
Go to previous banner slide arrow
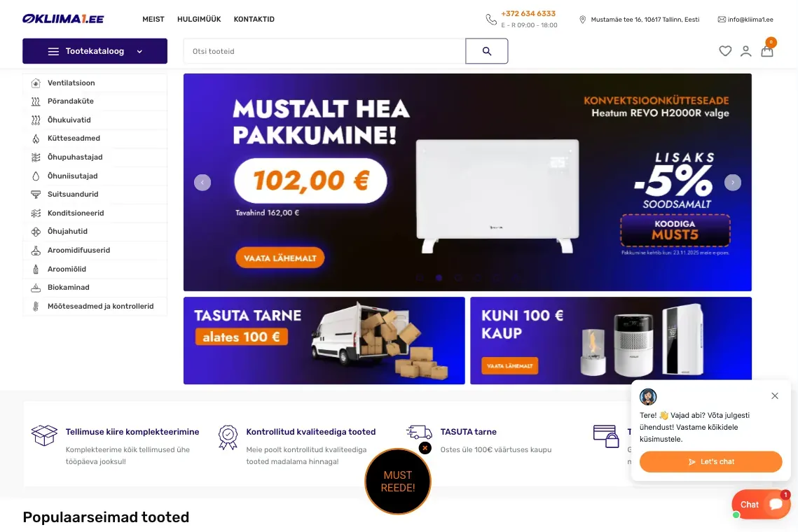point(202,182)
